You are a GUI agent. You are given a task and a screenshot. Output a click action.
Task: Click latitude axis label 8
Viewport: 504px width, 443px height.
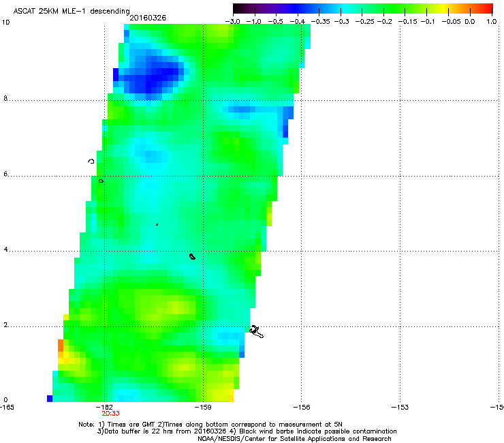(5, 98)
